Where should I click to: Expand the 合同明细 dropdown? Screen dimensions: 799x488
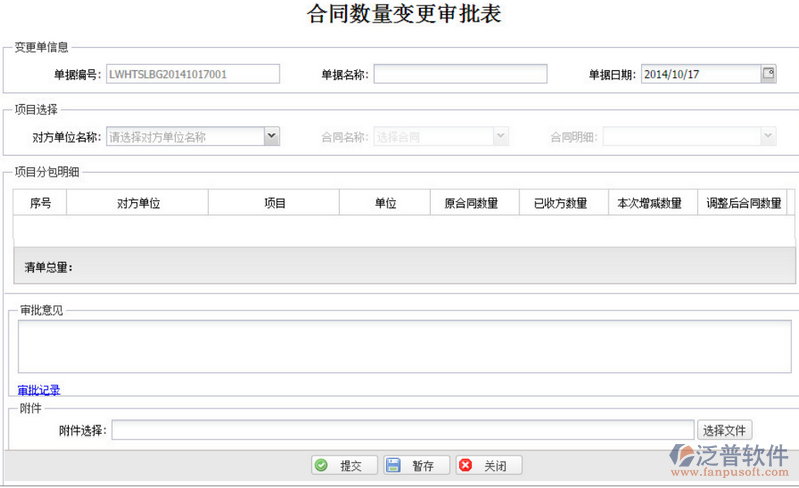pos(768,137)
